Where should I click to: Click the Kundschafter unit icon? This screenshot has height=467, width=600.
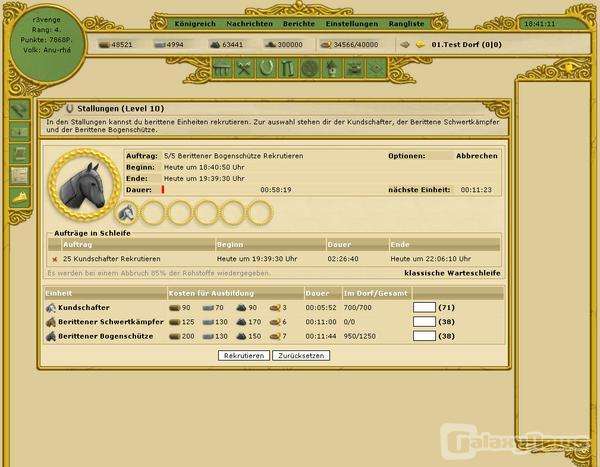[51, 308]
